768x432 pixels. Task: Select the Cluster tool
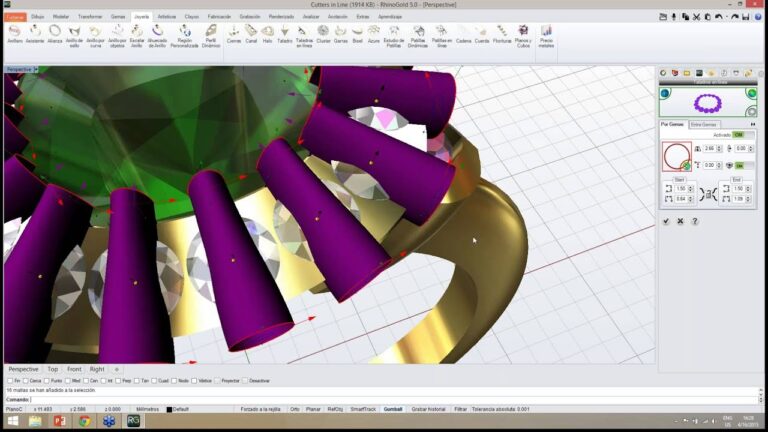point(323,35)
